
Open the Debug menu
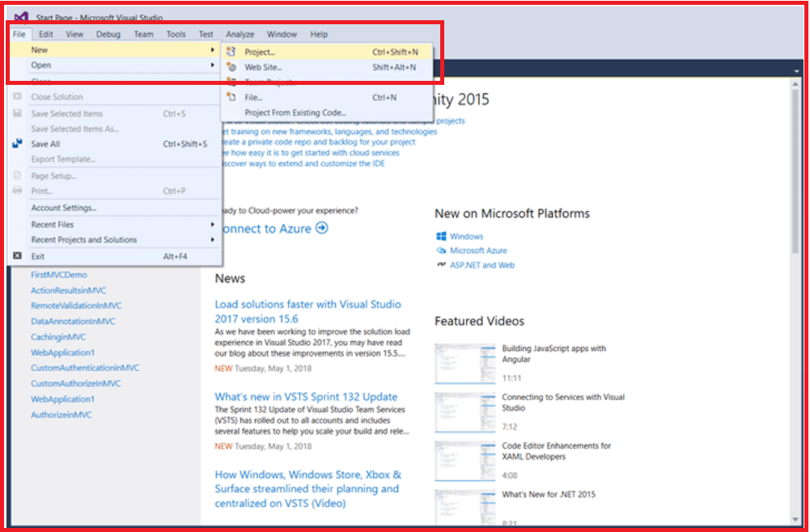coord(108,34)
